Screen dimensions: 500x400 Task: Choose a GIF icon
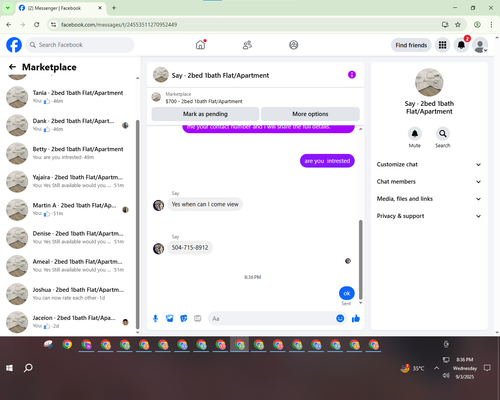tap(198, 319)
